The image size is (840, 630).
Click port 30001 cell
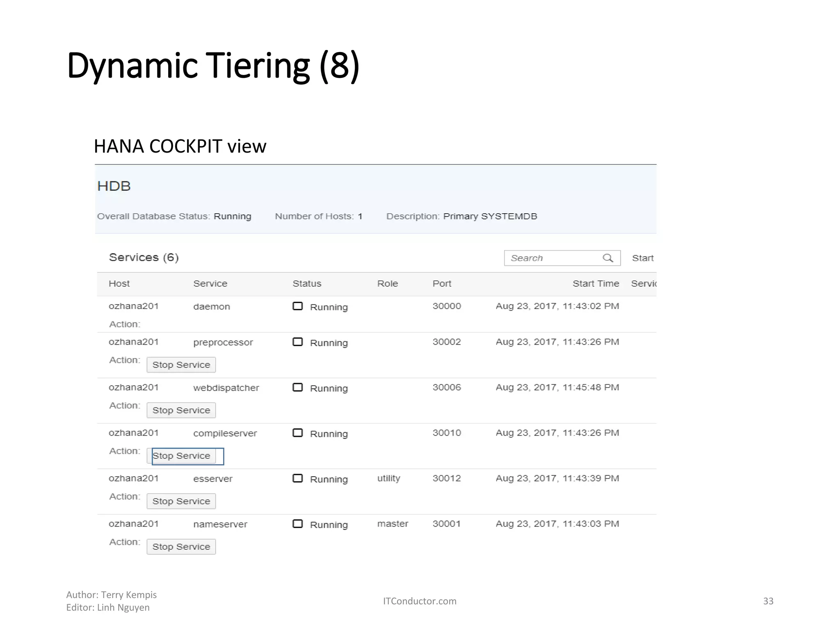447,524
